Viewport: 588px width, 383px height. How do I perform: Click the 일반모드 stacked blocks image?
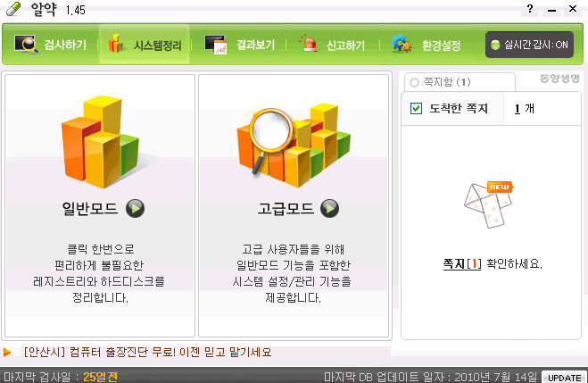[101, 142]
